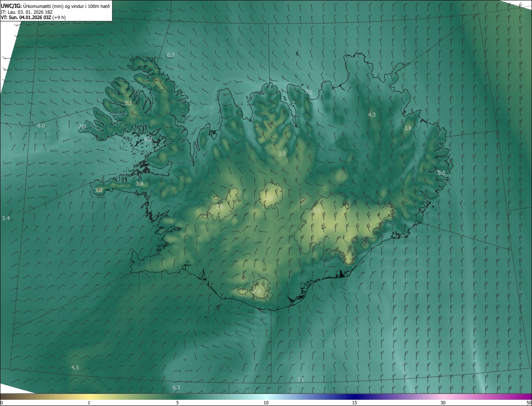
Task: Click the 6.7 value on the map
Action: point(171,55)
